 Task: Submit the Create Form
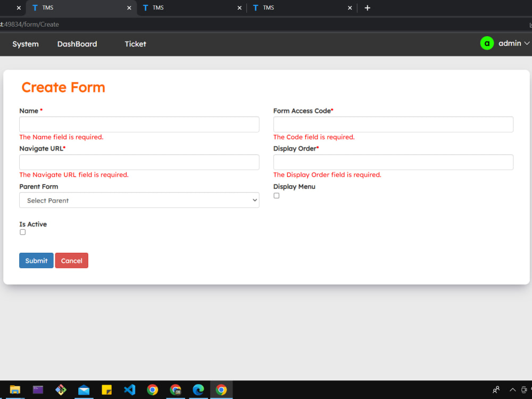pyautogui.click(x=36, y=261)
